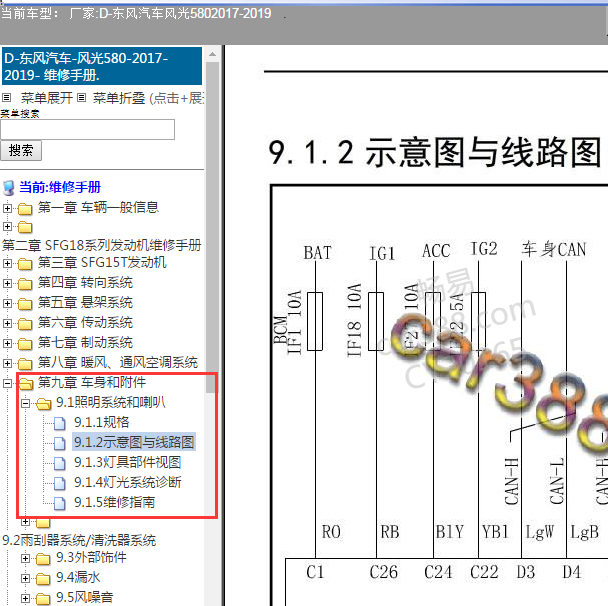Click folder icon of 9.5风噪音
This screenshot has height=606, width=608.
coord(43,599)
